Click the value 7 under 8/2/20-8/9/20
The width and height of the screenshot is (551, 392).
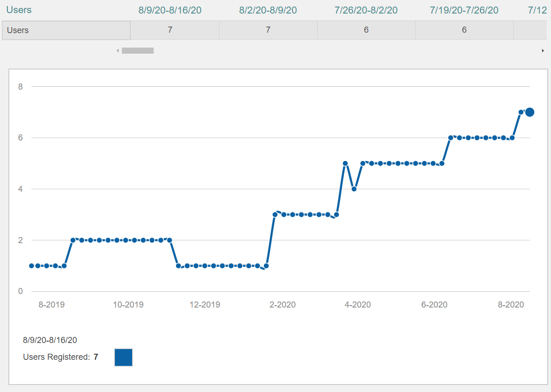[268, 30]
